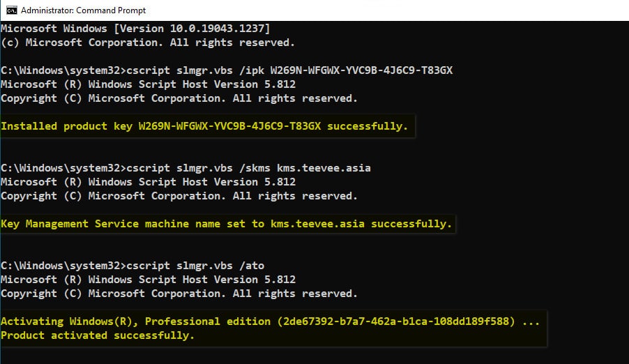629x364 pixels.
Task: Click the cscript slmgr.vbs /ato command
Action: click(x=195, y=266)
